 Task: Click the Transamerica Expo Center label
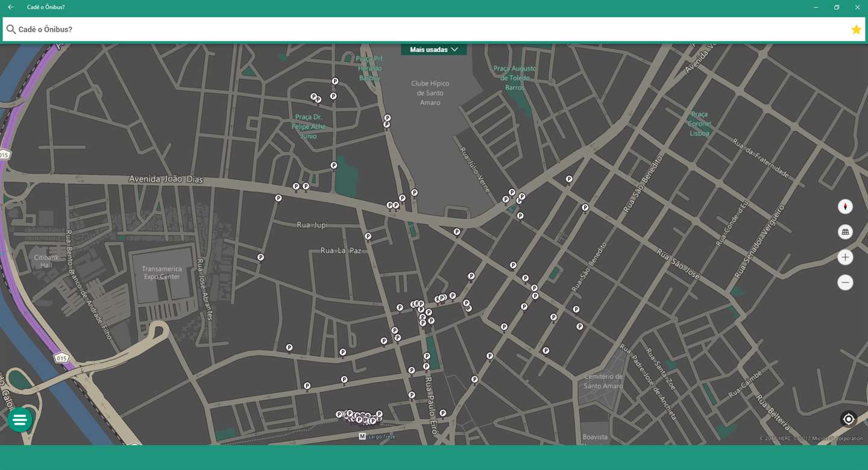pyautogui.click(x=162, y=273)
